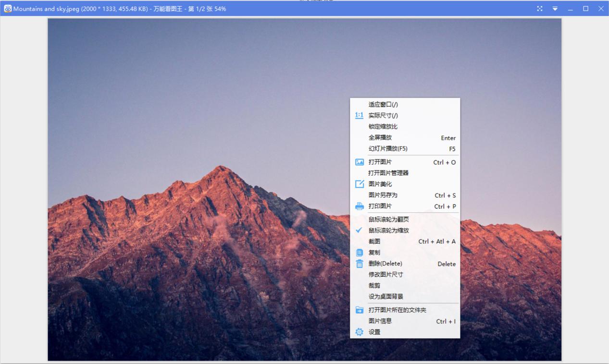Choose 删除(Delete) entry
The image size is (609, 364).
(405, 264)
